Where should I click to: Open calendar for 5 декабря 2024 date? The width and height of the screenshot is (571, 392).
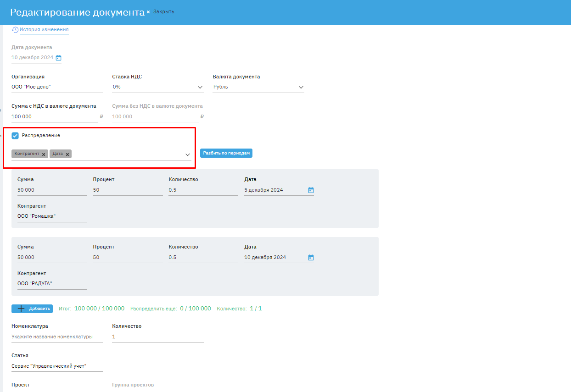tap(311, 190)
